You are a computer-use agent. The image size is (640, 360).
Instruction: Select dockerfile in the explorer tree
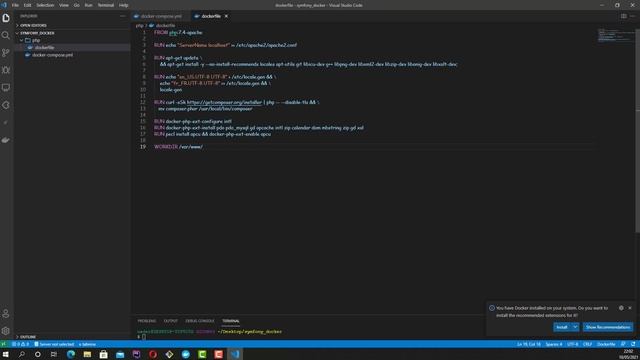(44, 47)
